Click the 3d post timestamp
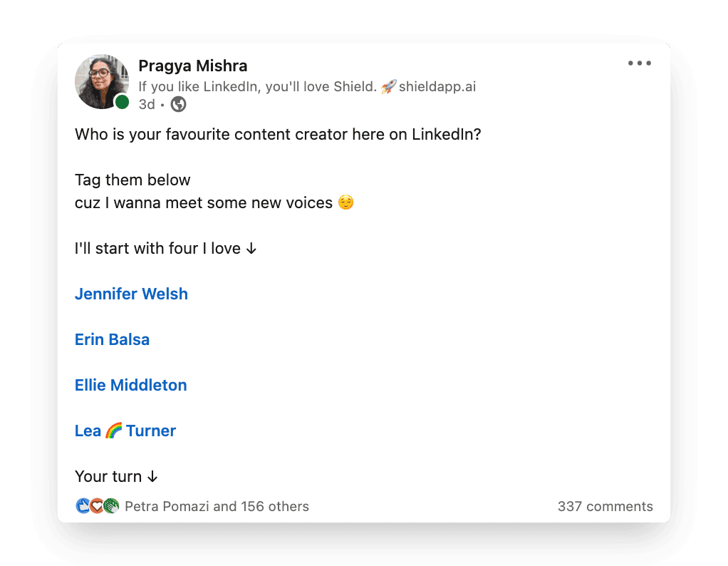Image resolution: width=728 pixels, height=566 pixels. coord(147,104)
